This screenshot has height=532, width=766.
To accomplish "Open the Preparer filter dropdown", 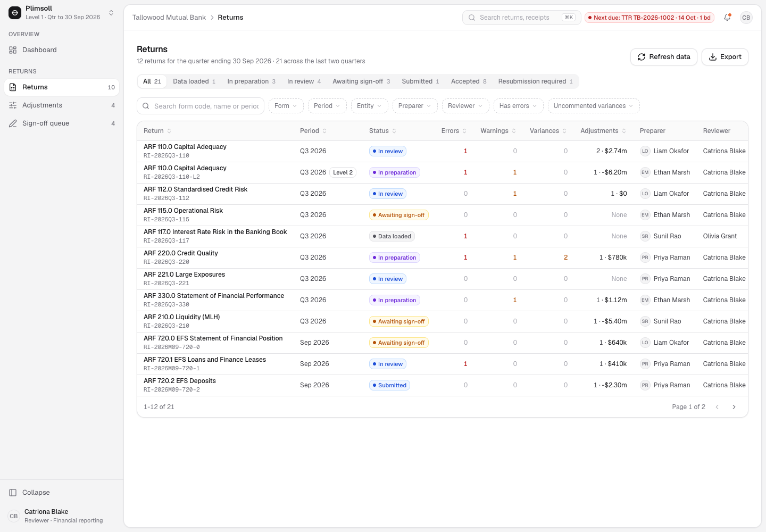I will click(x=415, y=106).
